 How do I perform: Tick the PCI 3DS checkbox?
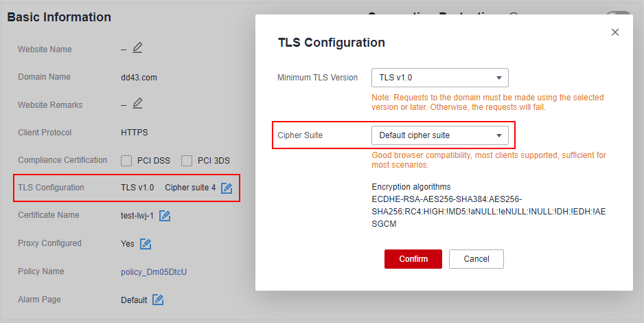[x=187, y=161]
